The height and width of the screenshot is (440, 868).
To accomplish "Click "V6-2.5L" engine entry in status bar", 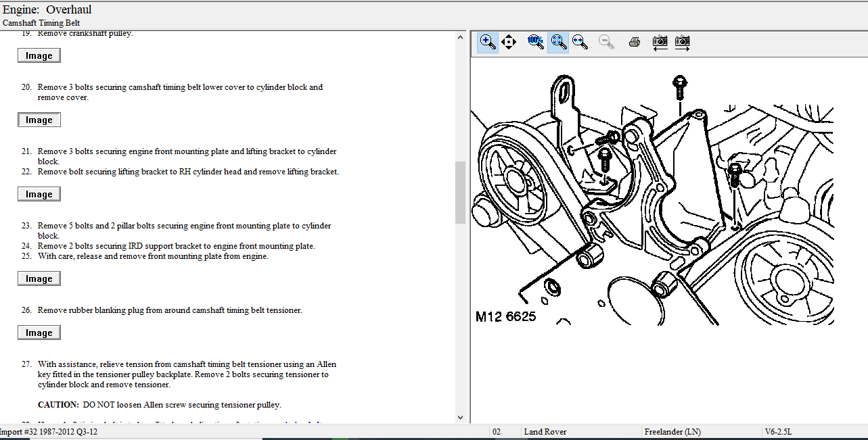I will [x=779, y=431].
